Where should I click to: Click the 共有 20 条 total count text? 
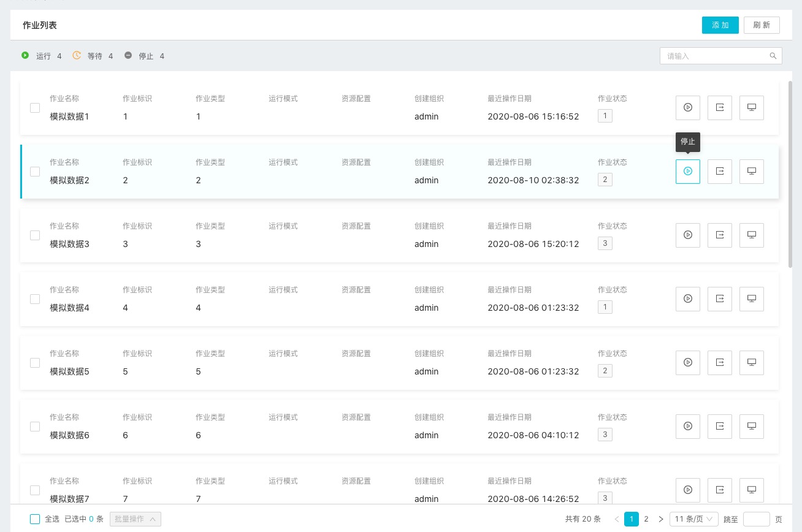tap(583, 519)
